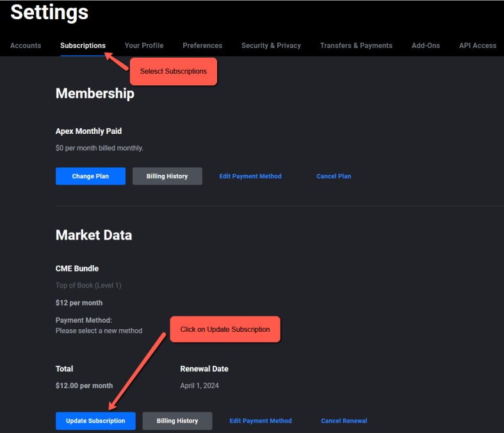Screen dimensions: 504x433
Task: Open Security & Privacy settings tab
Action: point(271,45)
